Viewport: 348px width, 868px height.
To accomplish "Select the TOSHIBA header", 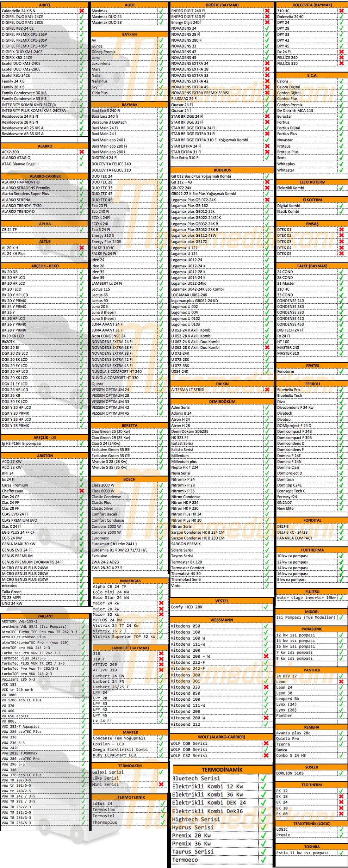I will (311, 847).
